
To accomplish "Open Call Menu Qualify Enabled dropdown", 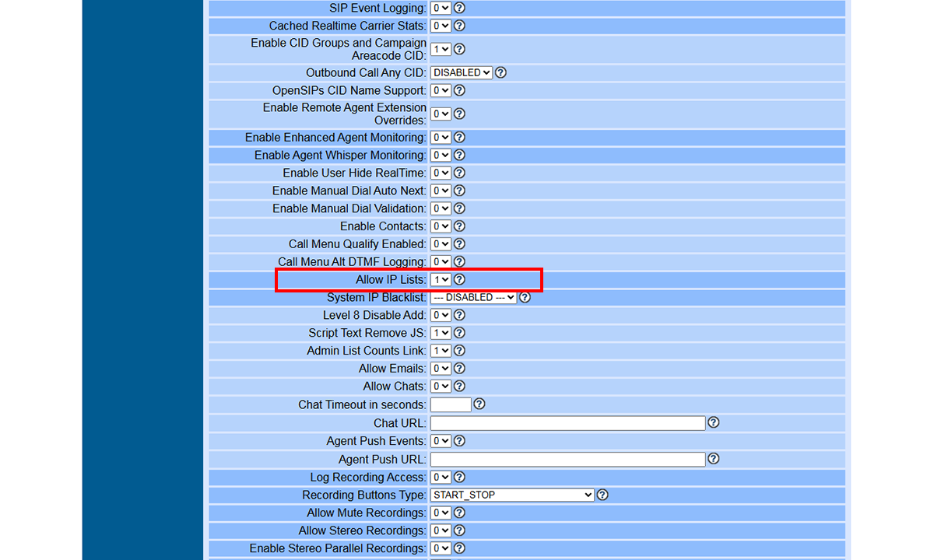I will click(441, 244).
